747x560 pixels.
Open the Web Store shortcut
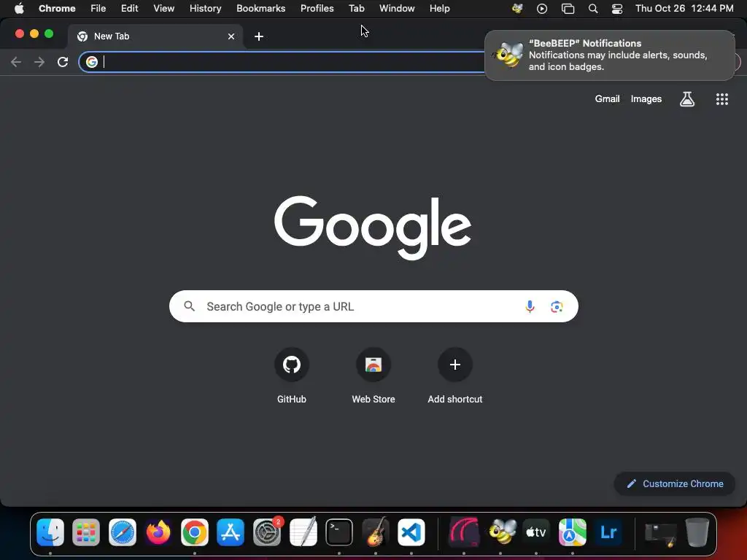point(373,376)
